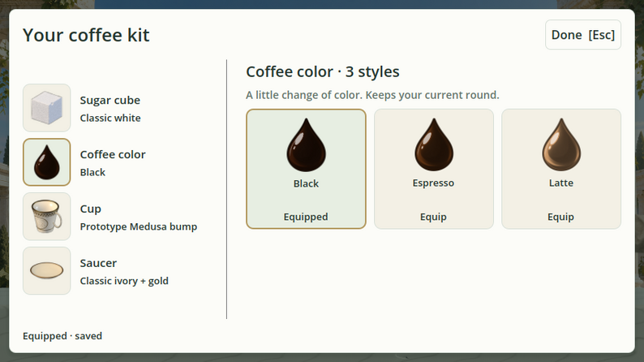Close the kit with Done button

[x=583, y=35]
